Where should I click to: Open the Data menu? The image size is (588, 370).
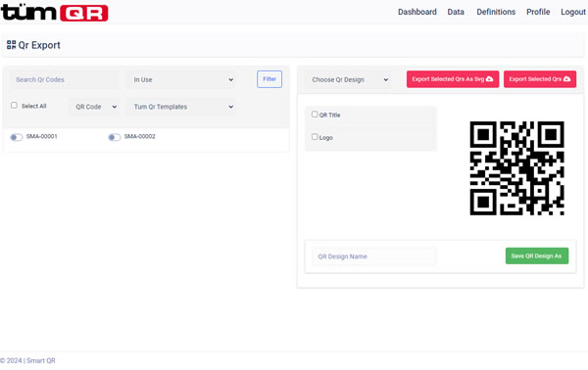pos(456,12)
